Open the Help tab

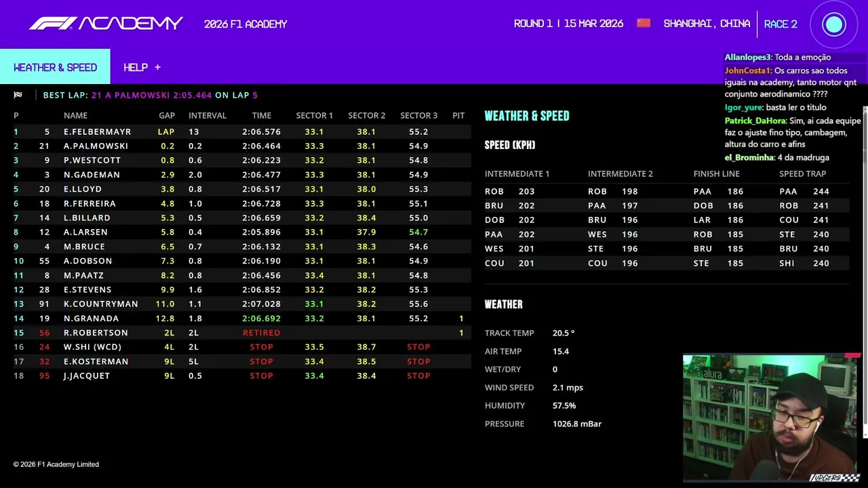click(x=142, y=67)
